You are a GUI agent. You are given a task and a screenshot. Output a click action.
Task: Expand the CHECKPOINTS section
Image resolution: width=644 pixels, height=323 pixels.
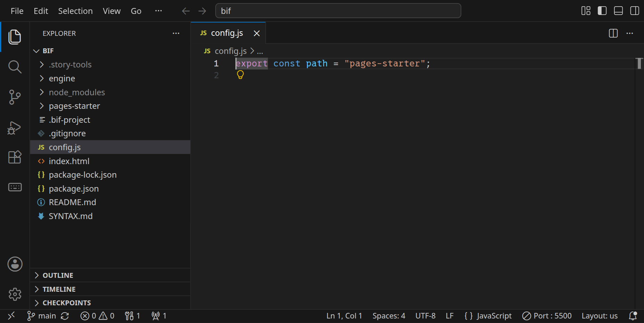coord(110,303)
